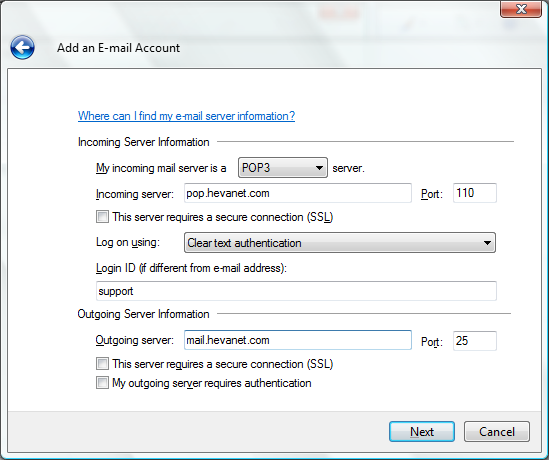Click the Log on using label
The width and height of the screenshot is (549, 460).
(x=128, y=242)
